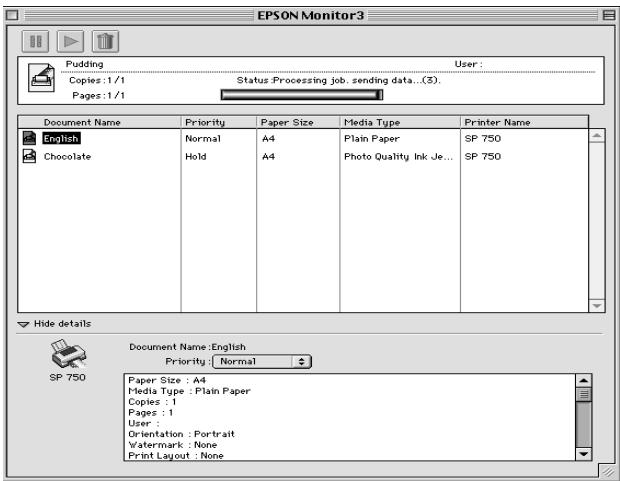Click the Media Type column header

pos(400,122)
